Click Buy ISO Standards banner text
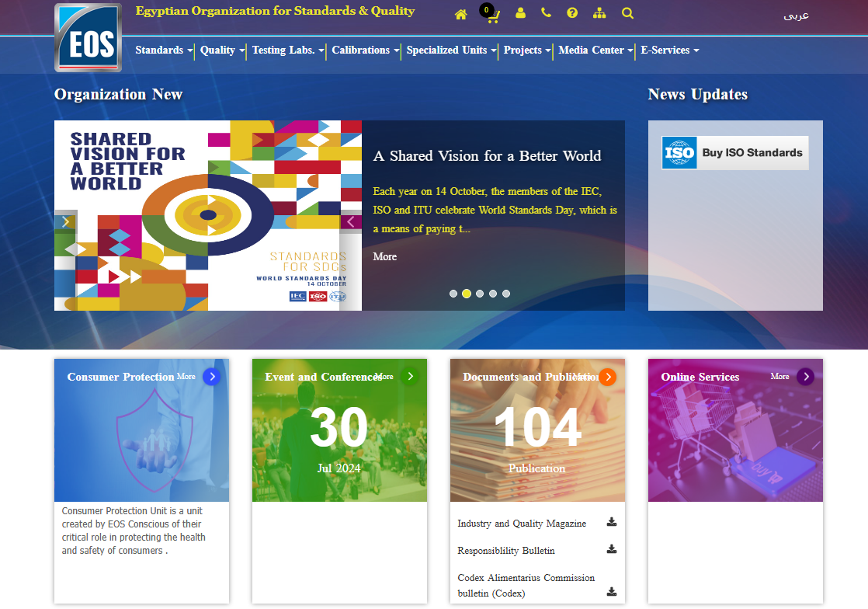Image resolution: width=868 pixels, height=609 pixels. [752, 153]
